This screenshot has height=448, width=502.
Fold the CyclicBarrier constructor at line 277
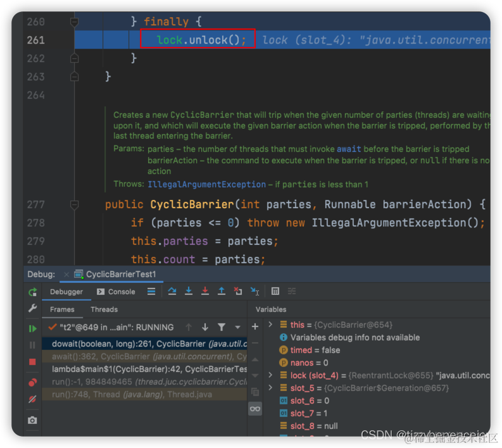74,204
